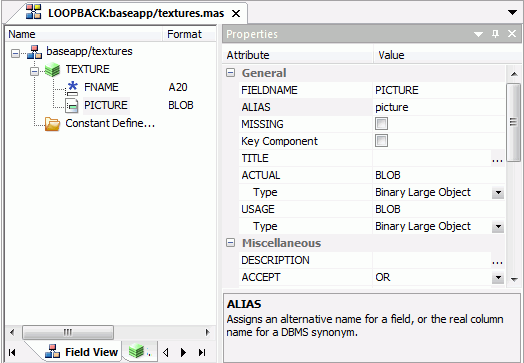Screen dimensions: 524x363
Task: Pin the Properties panel
Action: coord(496,34)
